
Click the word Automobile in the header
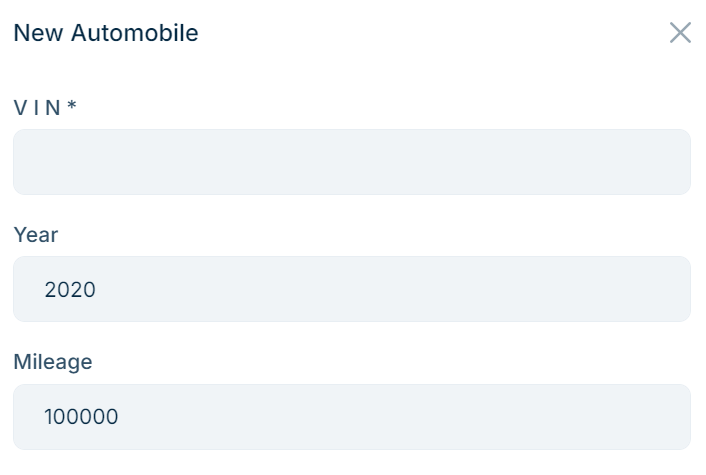[134, 33]
